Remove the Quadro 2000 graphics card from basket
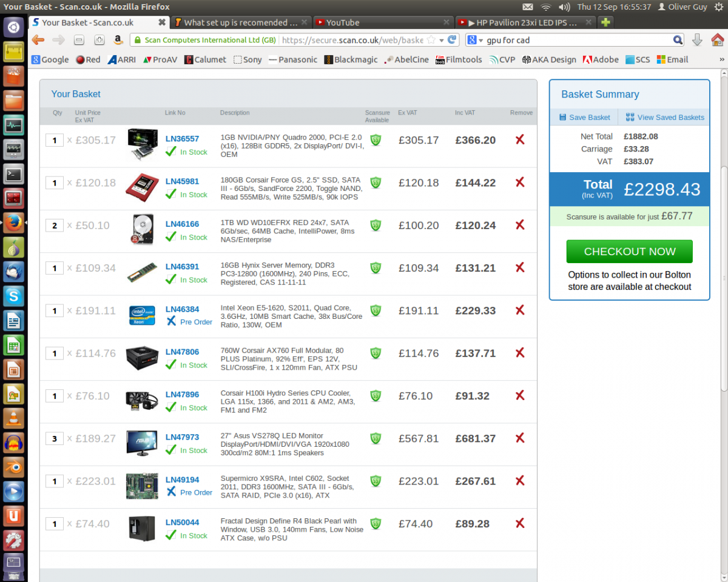The image size is (728, 582). coord(520,140)
